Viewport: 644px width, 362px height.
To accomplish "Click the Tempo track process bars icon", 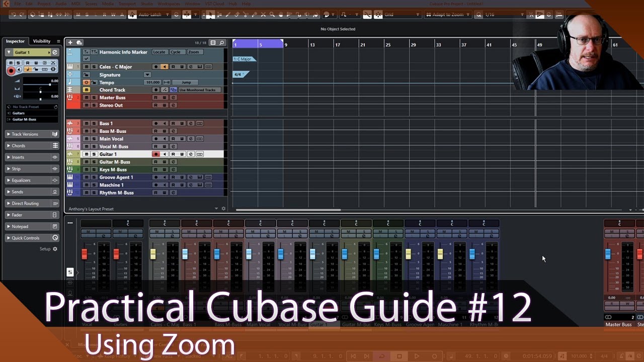I will pyautogui.click(x=167, y=82).
